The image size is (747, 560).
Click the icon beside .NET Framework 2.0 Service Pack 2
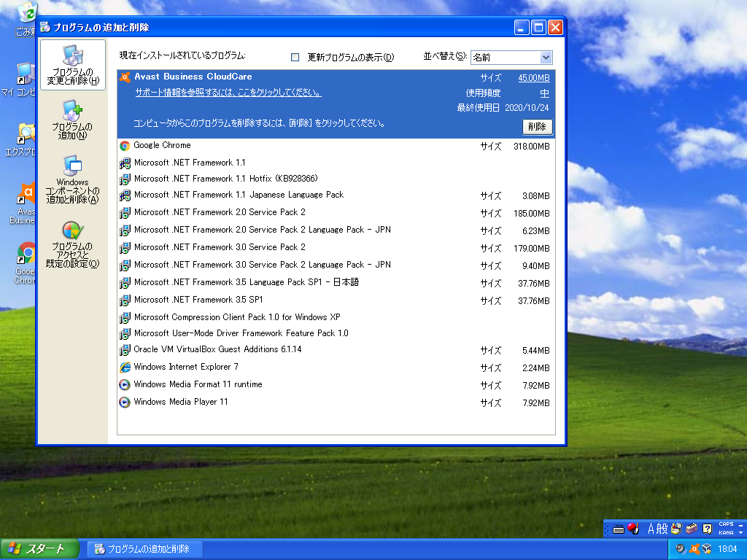coord(125,213)
